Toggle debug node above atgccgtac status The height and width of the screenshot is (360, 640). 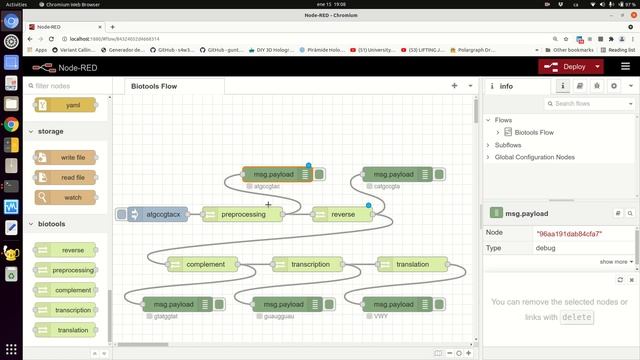pos(319,174)
